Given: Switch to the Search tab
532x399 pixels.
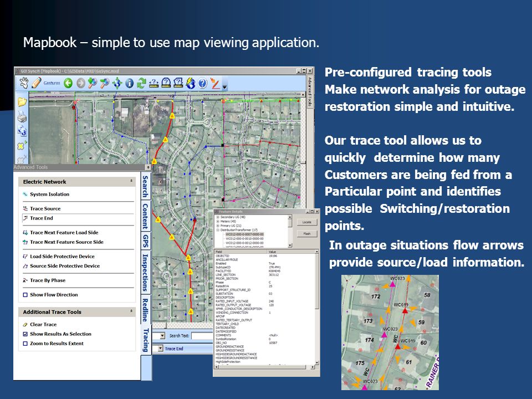Looking at the screenshot, I should [145, 186].
